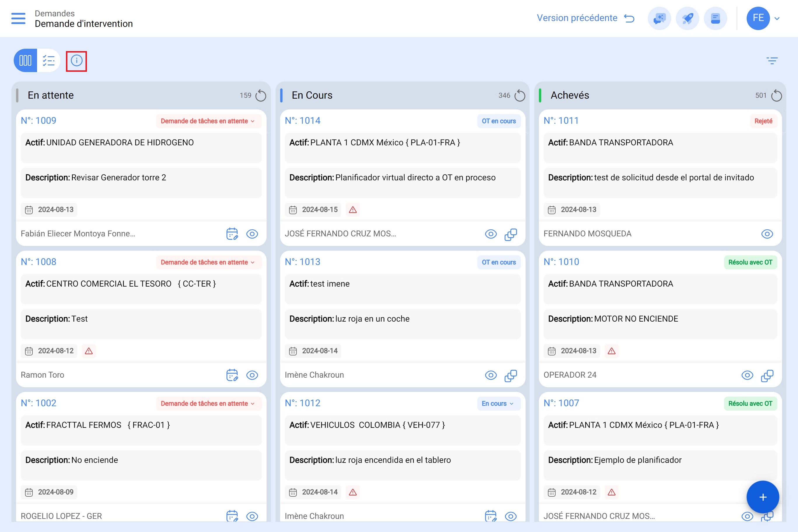Click Résolu avec OT badge on request 1010
The height and width of the screenshot is (532, 798).
750,262
